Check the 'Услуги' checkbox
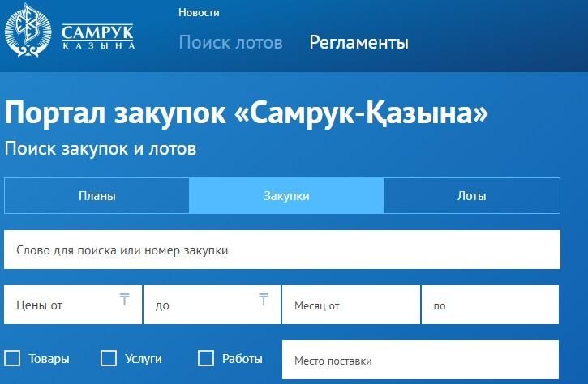Screen dimensions: 588x384 click(x=109, y=358)
